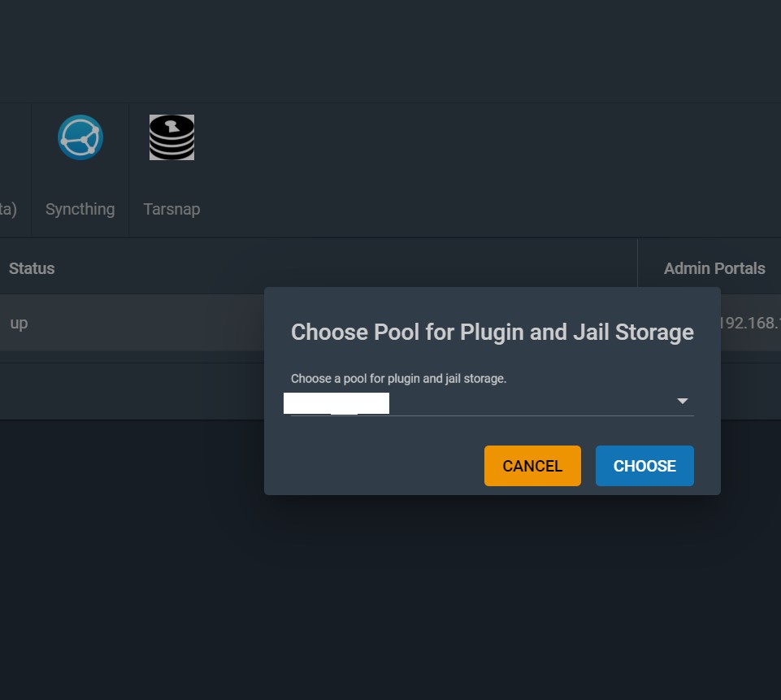The image size is (781, 700).
Task: Confirm with the blue CHOOSE button
Action: click(644, 466)
